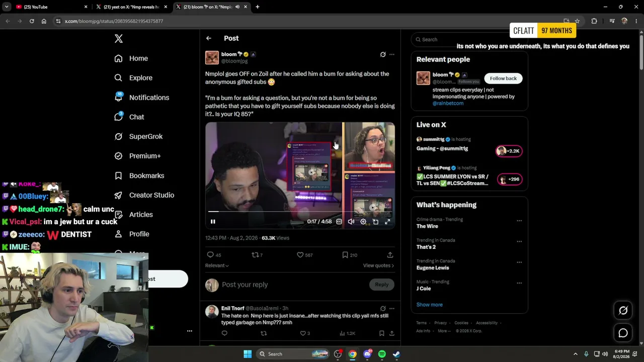The height and width of the screenshot is (362, 644).
Task: Pause the video in bloom's post
Action: pos(213,222)
